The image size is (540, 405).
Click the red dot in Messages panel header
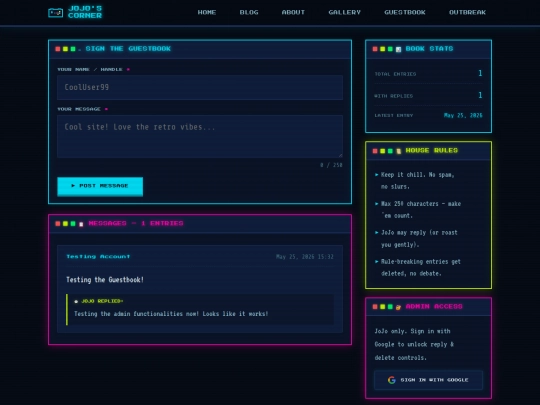(58, 224)
